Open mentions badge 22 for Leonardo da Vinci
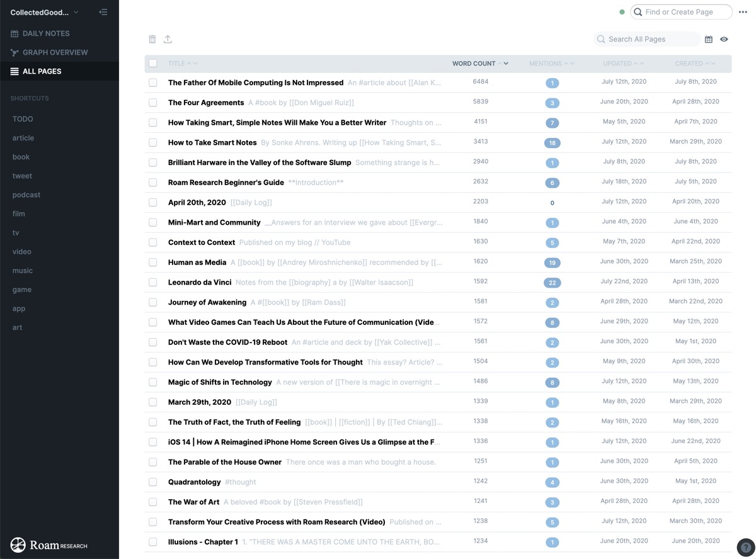The image size is (756, 559). [x=552, y=283]
